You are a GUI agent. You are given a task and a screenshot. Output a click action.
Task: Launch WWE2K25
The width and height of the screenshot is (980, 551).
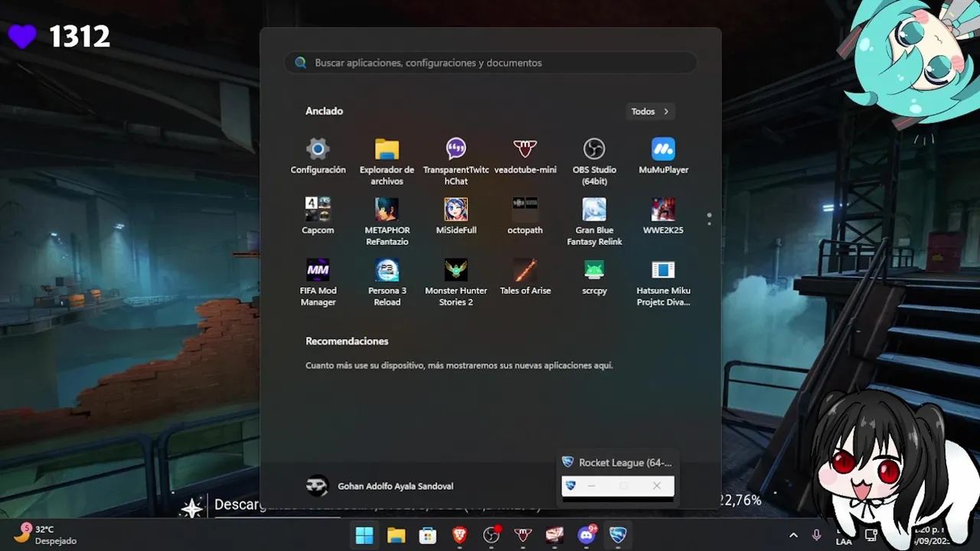[x=663, y=217]
